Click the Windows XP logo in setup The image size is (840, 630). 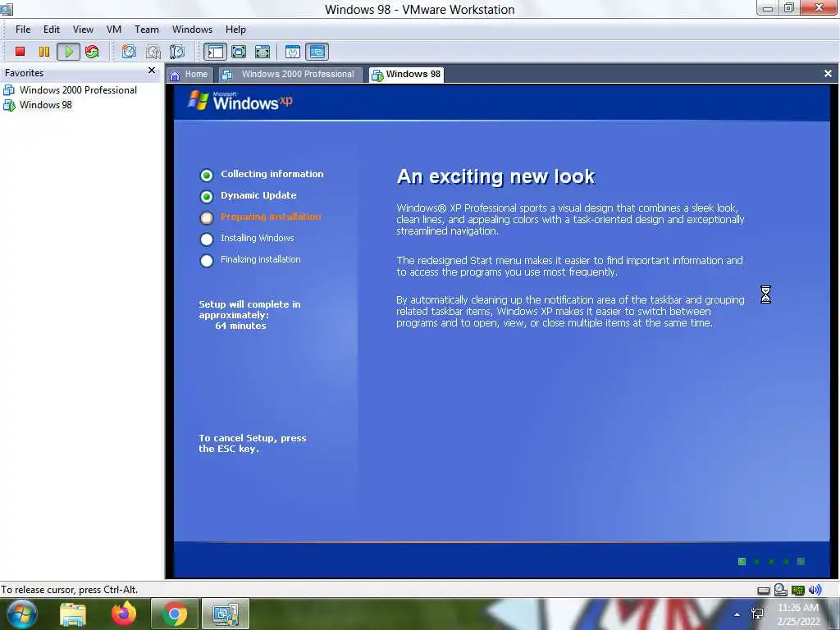(x=240, y=101)
